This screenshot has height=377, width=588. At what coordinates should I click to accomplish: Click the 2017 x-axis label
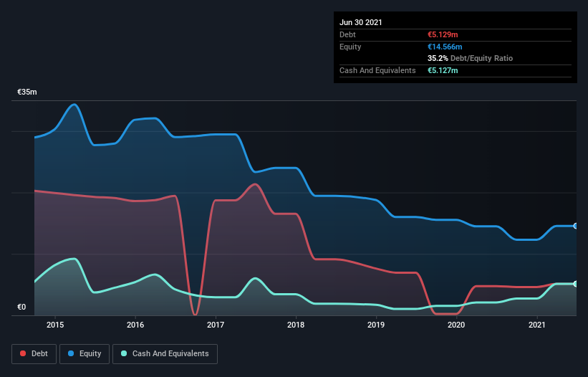[x=216, y=325]
